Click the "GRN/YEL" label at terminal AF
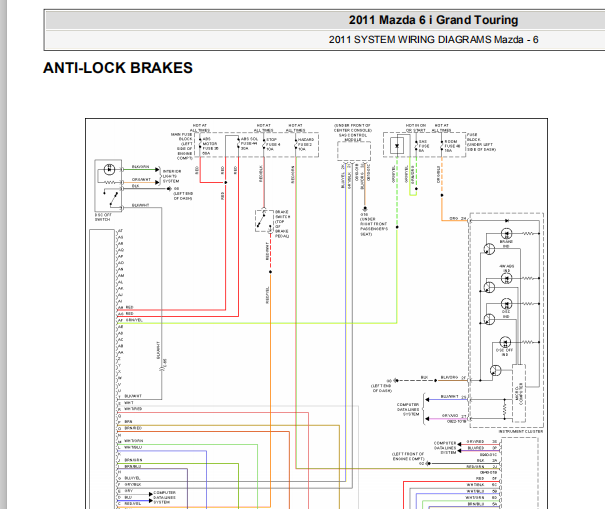This screenshot has height=509, width=605. 134,320
